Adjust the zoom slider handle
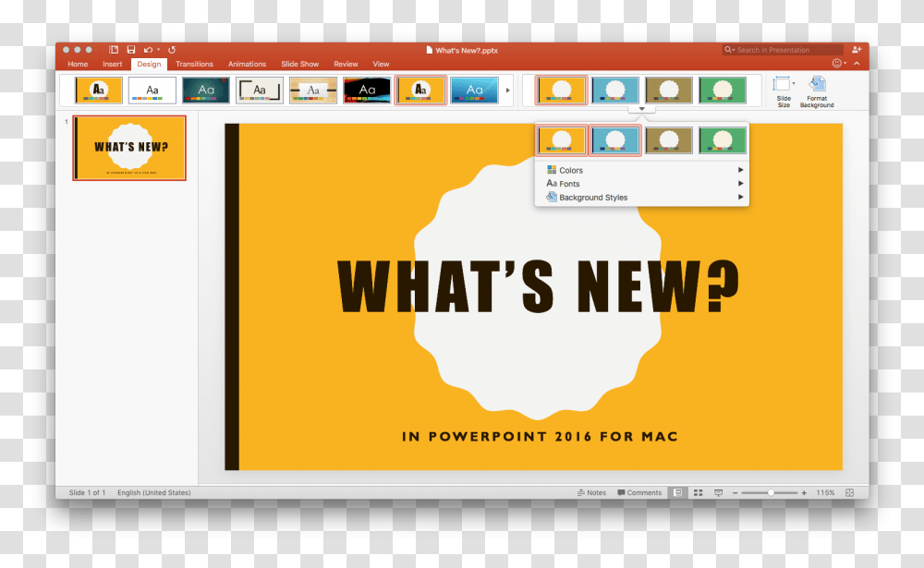Screen dimensions: 924x568 point(771,492)
